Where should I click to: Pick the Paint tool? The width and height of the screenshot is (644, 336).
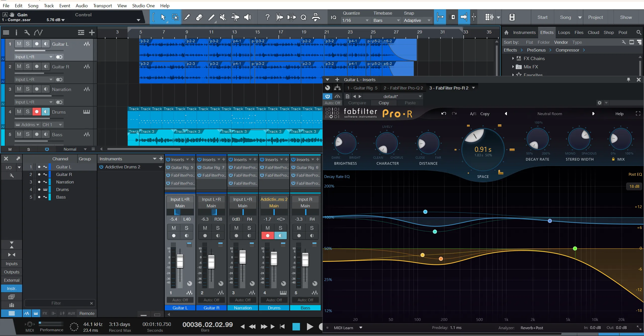point(211,17)
